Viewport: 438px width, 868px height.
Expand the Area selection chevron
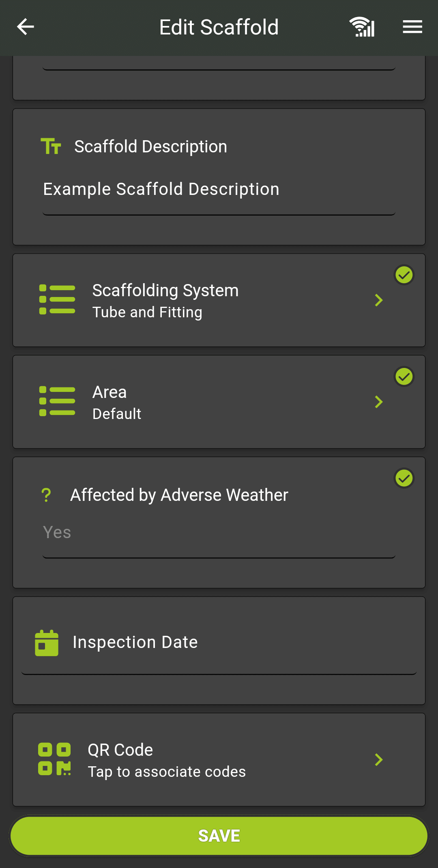[x=379, y=402]
